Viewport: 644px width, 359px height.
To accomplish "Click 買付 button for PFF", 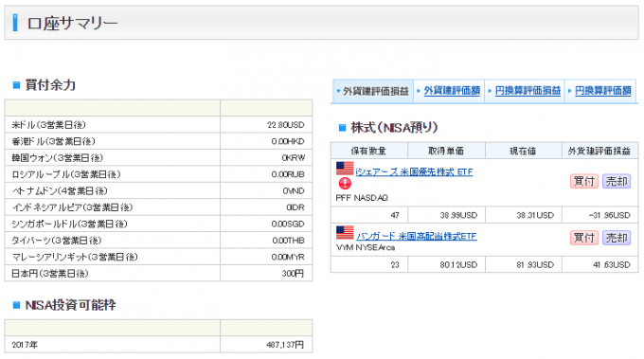I will (x=584, y=181).
